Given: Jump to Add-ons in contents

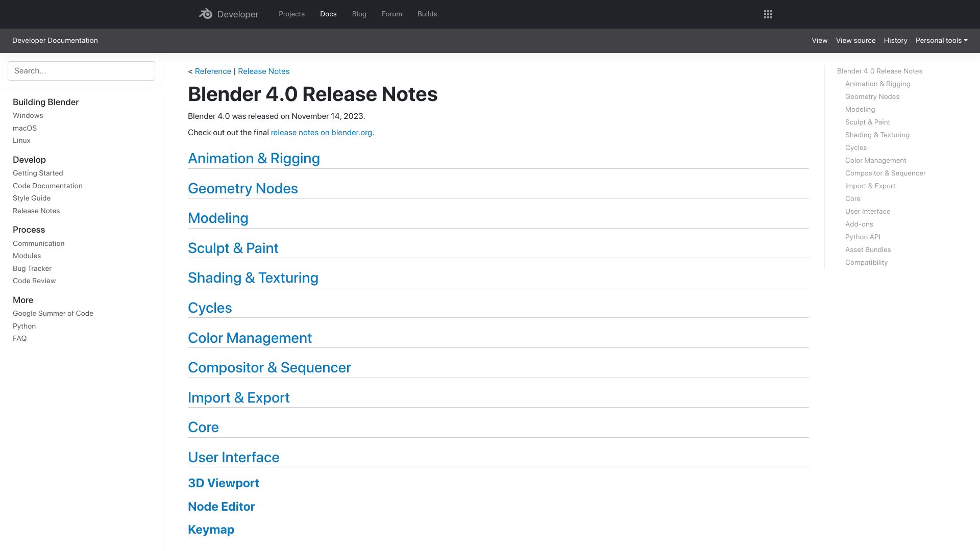Looking at the screenshot, I should [x=859, y=224].
